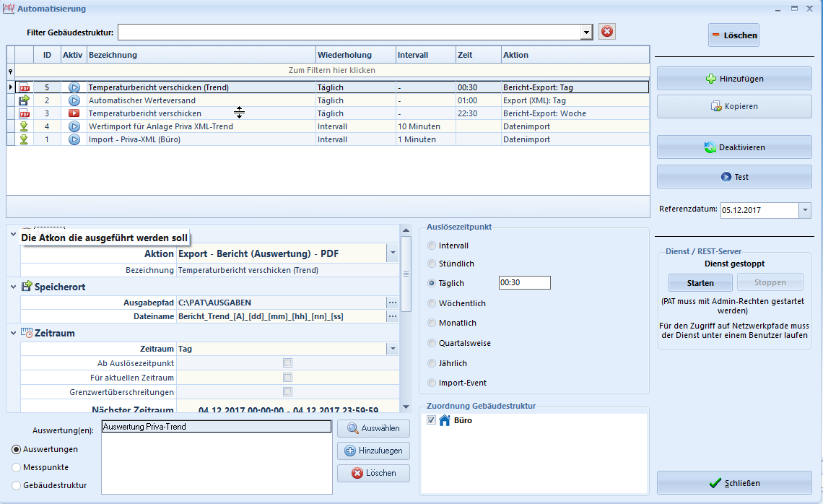Enable the Grenzwertüberschreitungen checkbox

287,391
